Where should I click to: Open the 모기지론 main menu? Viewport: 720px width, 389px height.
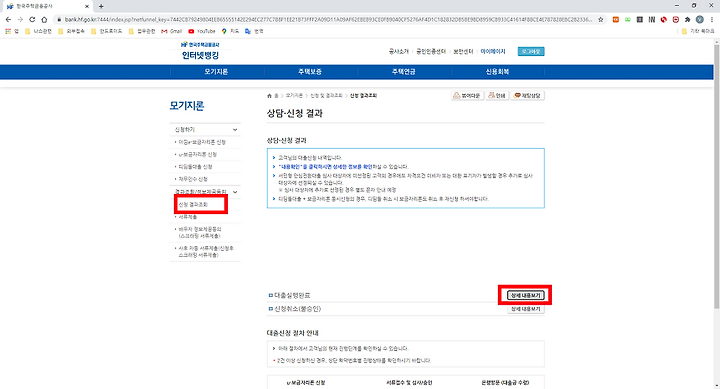[x=216, y=72]
